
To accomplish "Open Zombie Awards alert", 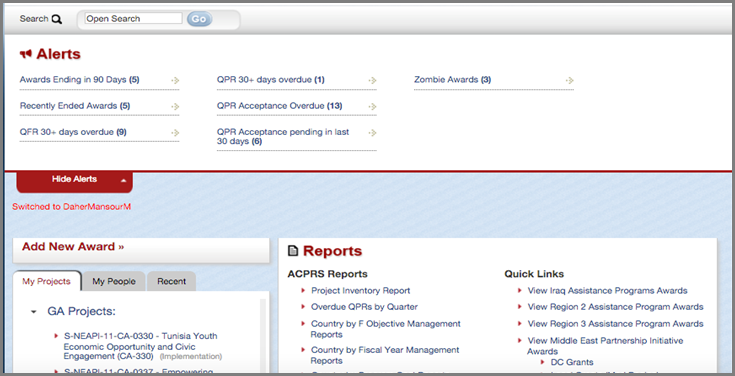I will 452,80.
